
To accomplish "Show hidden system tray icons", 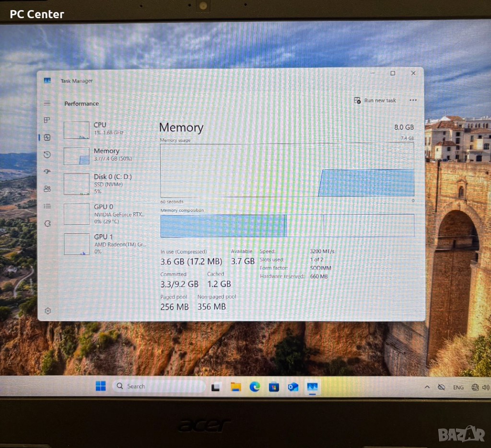I will tap(426, 387).
